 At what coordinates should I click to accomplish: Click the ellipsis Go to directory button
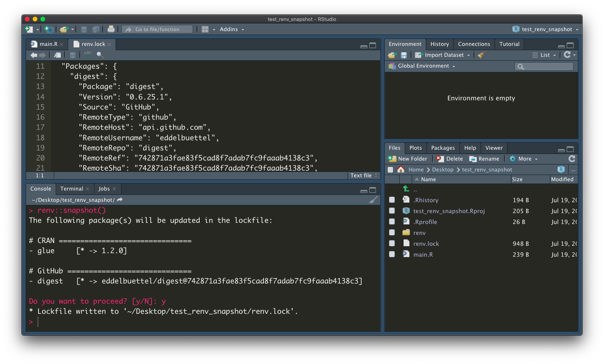(x=573, y=170)
